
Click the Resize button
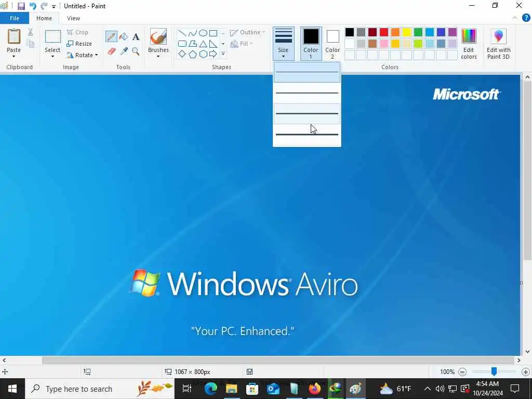[x=79, y=44]
